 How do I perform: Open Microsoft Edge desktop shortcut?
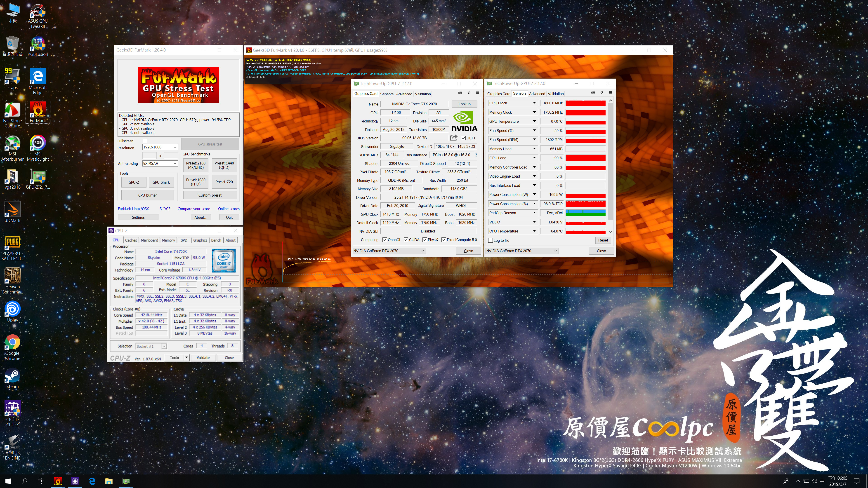pyautogui.click(x=37, y=82)
